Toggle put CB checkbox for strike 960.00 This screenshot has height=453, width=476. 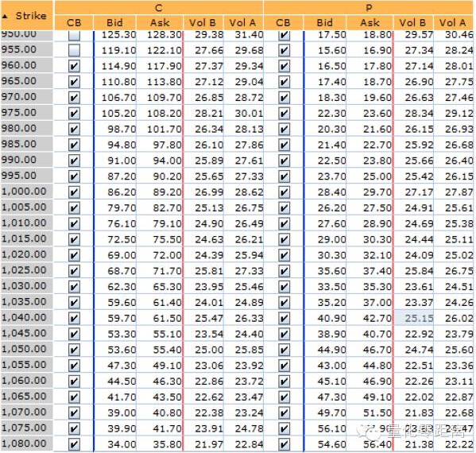point(284,66)
